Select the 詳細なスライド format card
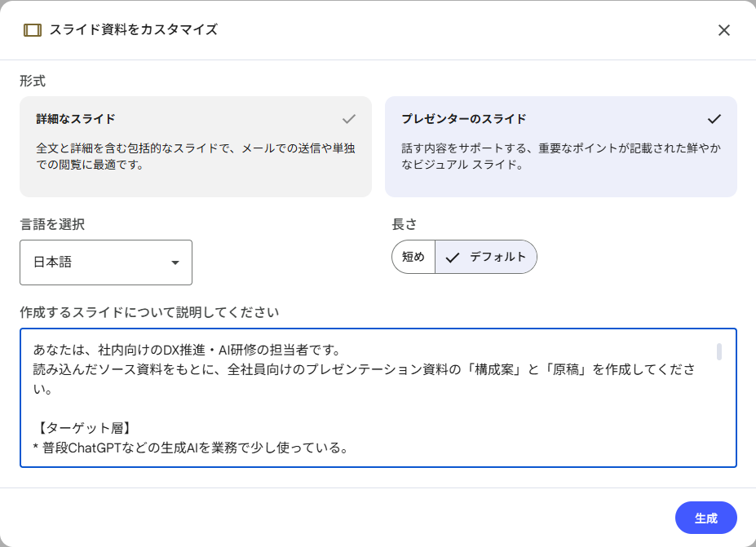 point(196,147)
